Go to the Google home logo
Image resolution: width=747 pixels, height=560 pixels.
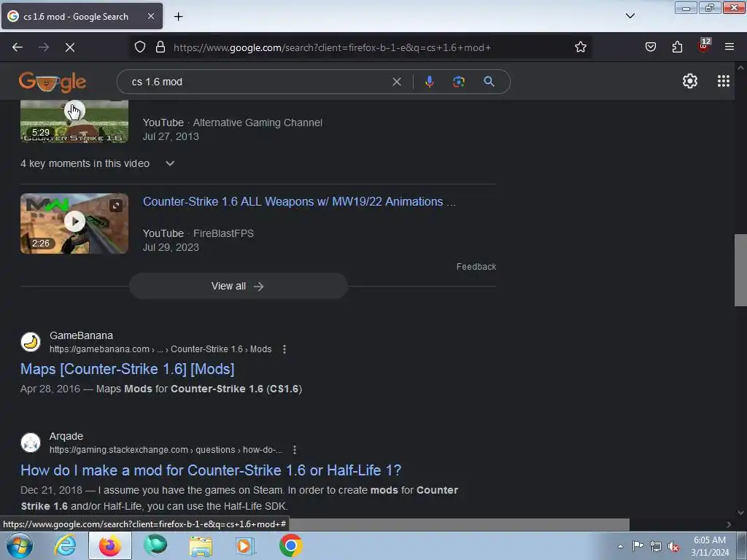click(x=53, y=82)
